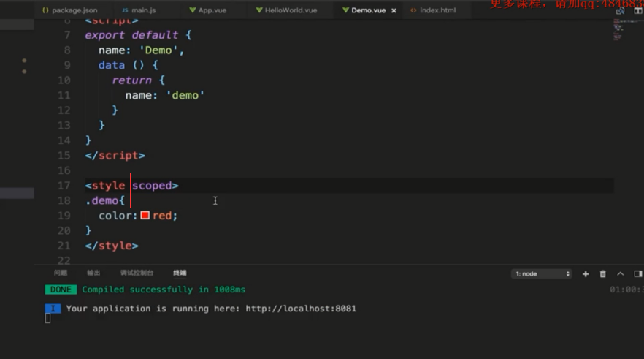Open the package.json tab

click(x=70, y=10)
